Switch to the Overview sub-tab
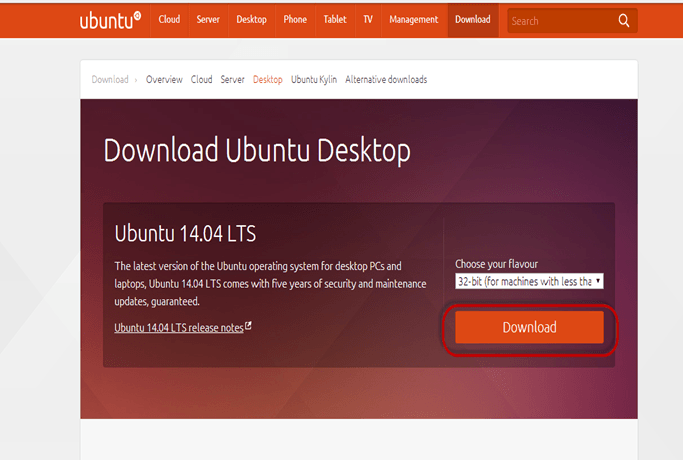Screen dimensions: 683x460 (164, 80)
